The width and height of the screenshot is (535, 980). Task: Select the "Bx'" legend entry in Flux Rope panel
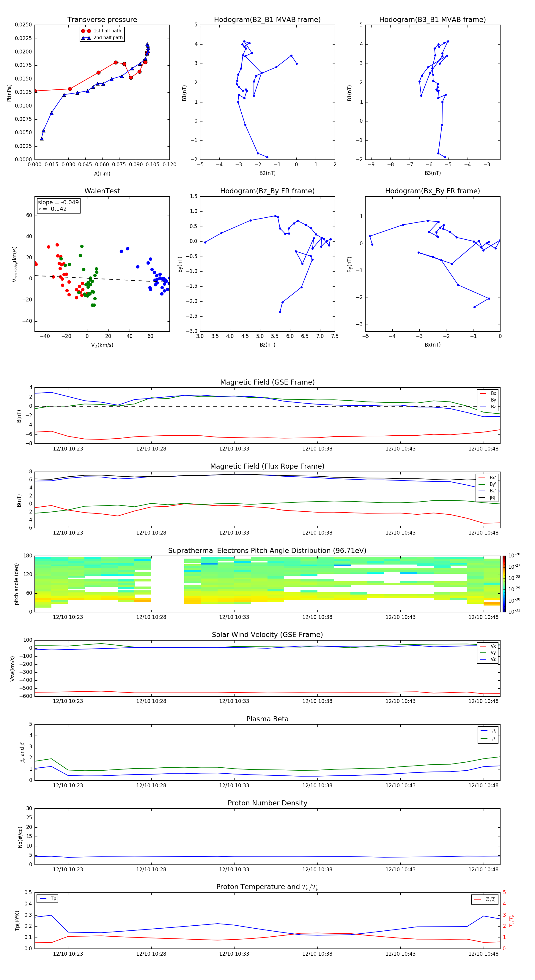(487, 478)
